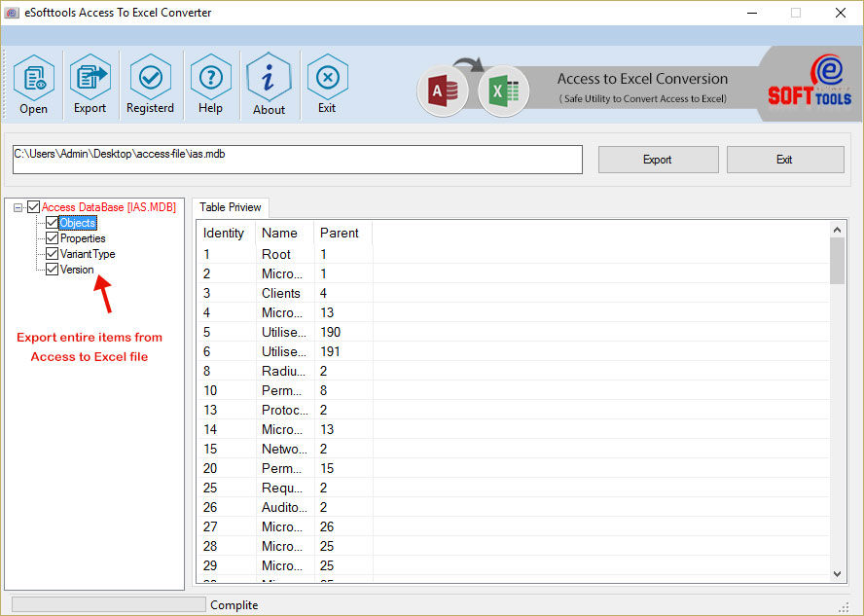864x616 pixels.
Task: Click the gray Exit button
Action: pos(784,160)
